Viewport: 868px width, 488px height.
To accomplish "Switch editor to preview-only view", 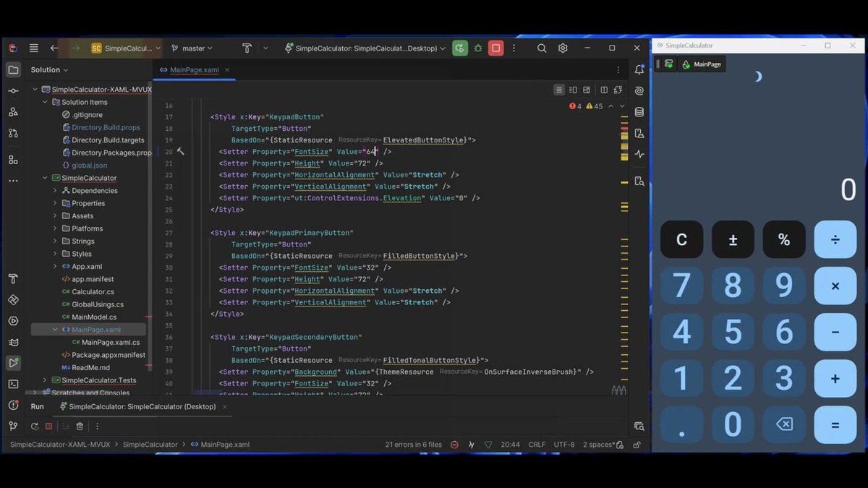I will click(587, 90).
